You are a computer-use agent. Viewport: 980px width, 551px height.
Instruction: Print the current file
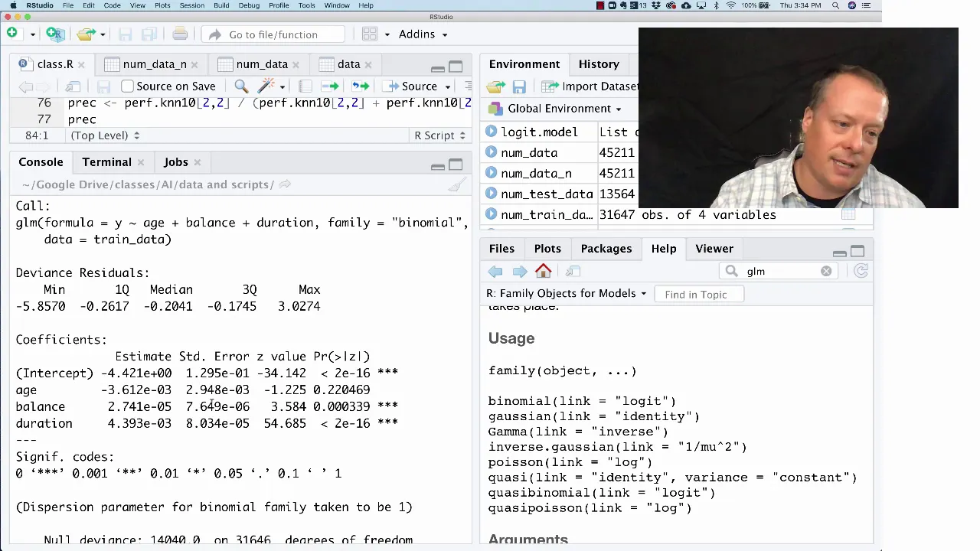click(x=180, y=34)
